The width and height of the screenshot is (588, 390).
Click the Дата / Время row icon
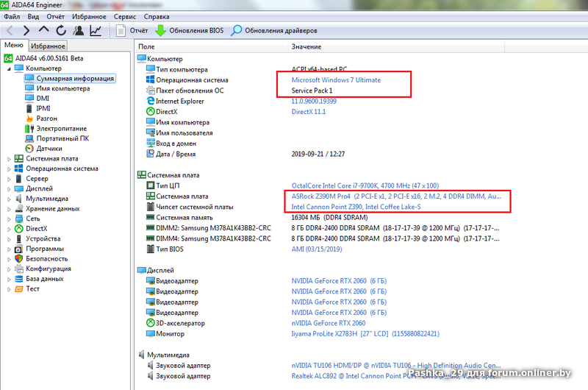[151, 154]
